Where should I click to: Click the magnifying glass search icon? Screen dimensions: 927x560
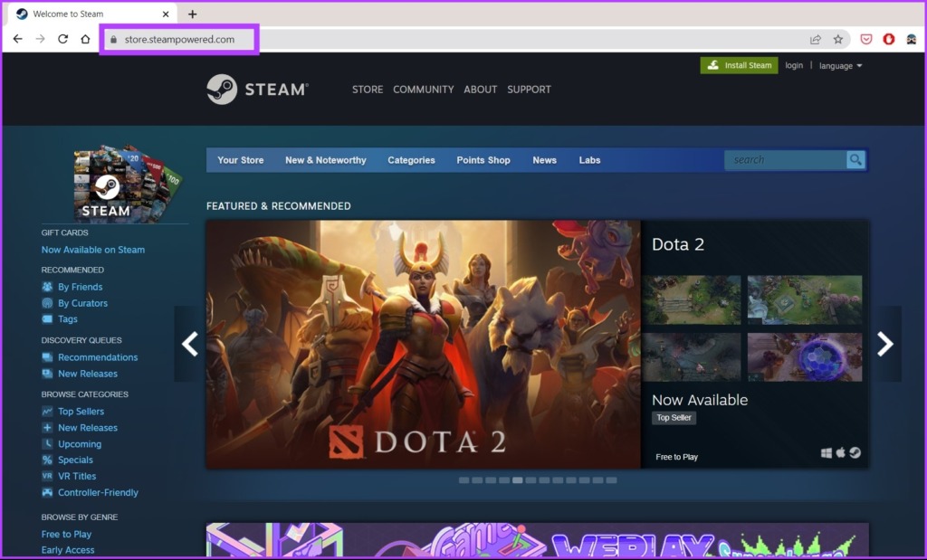pyautogui.click(x=855, y=159)
